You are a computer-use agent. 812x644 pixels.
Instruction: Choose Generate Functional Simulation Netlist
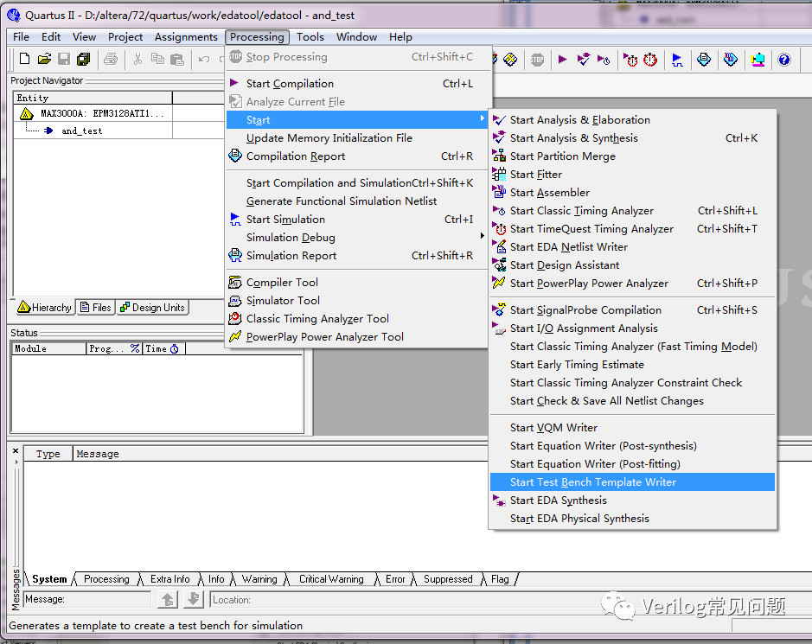pyautogui.click(x=358, y=201)
